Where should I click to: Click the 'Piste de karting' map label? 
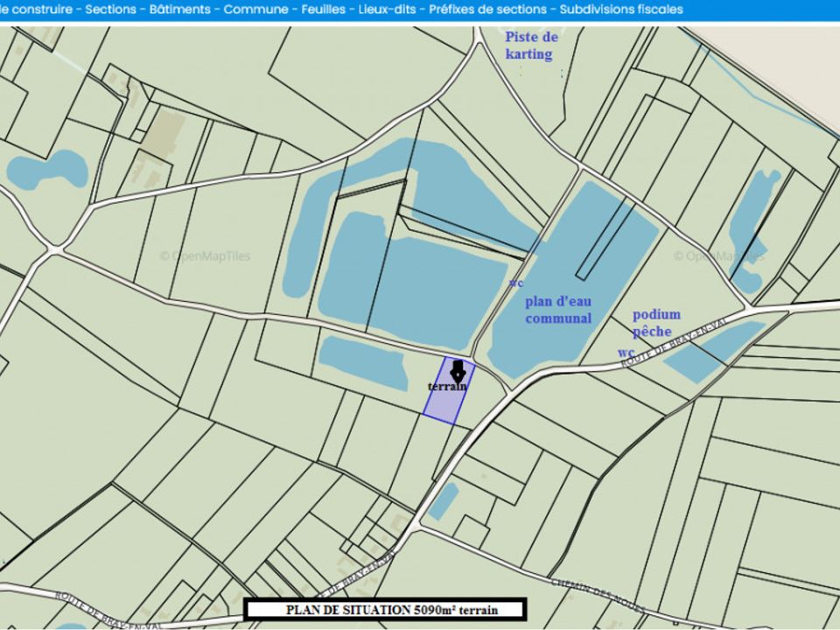click(x=531, y=45)
